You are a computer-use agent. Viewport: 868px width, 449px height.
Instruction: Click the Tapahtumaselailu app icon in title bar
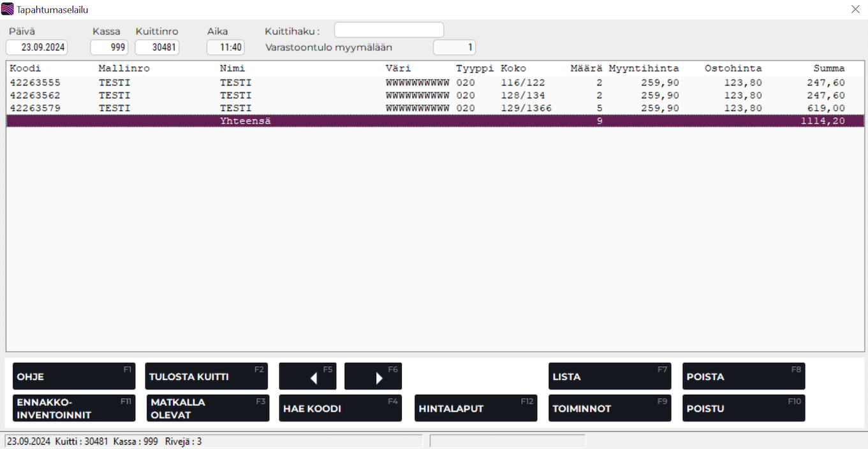coord(8,9)
